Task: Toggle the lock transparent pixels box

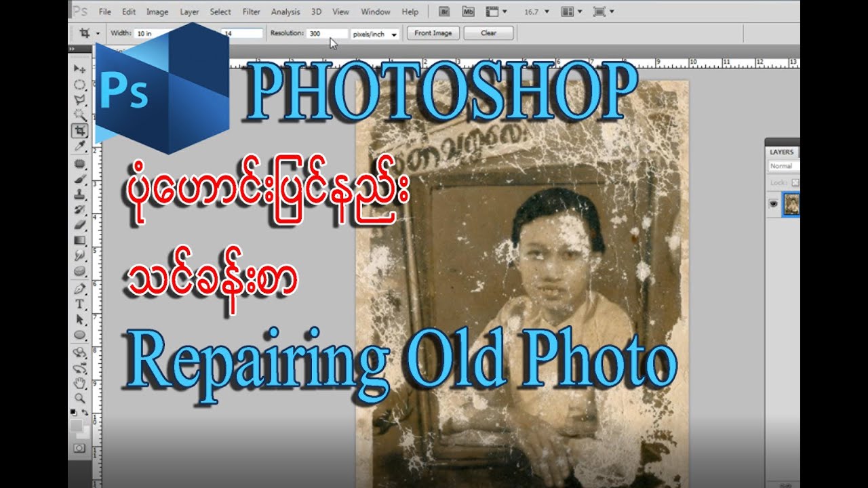Action: pyautogui.click(x=795, y=183)
